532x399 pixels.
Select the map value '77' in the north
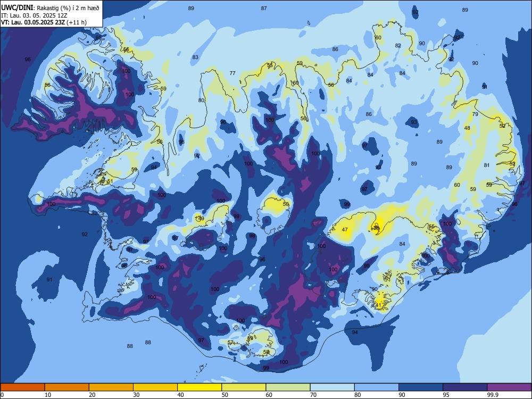coord(232,73)
